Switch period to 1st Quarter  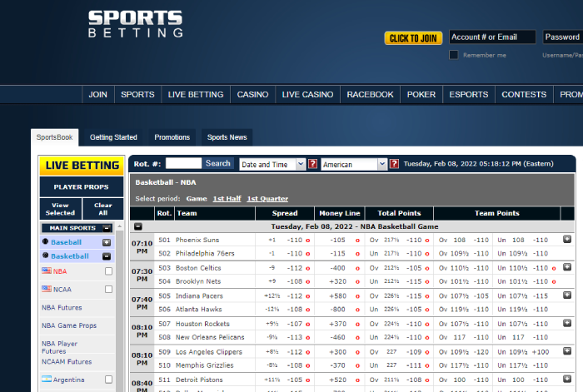click(267, 198)
